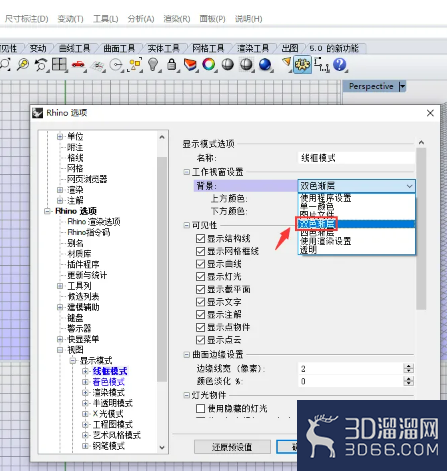Screen dimensions: 447x471
Task: Expand the 渲染模式 display mode node
Action: [x=85, y=392]
